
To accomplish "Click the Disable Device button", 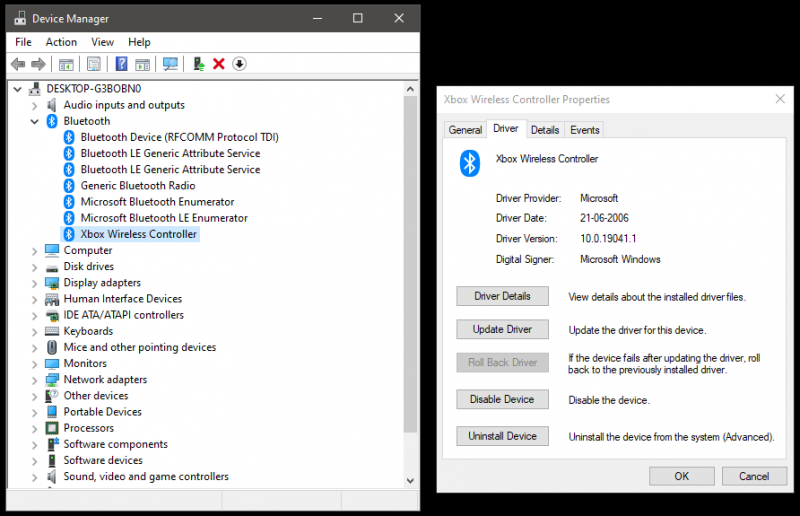I will tap(503, 399).
